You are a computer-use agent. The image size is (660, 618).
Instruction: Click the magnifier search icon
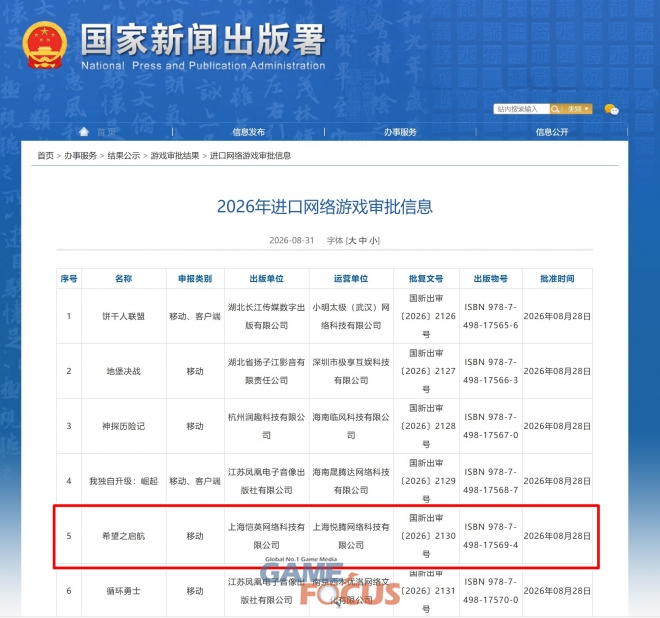tap(555, 109)
